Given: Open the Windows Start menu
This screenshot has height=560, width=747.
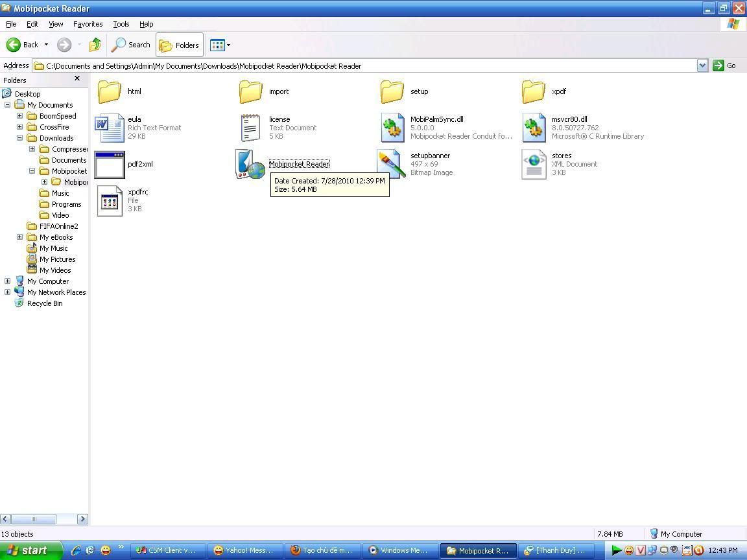Looking at the screenshot, I should point(31,550).
